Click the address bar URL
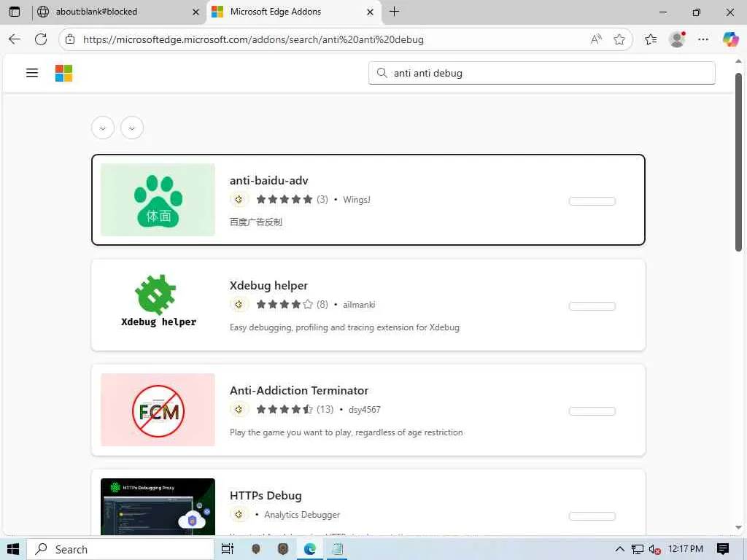Screen dimensions: 747x560 253,39
